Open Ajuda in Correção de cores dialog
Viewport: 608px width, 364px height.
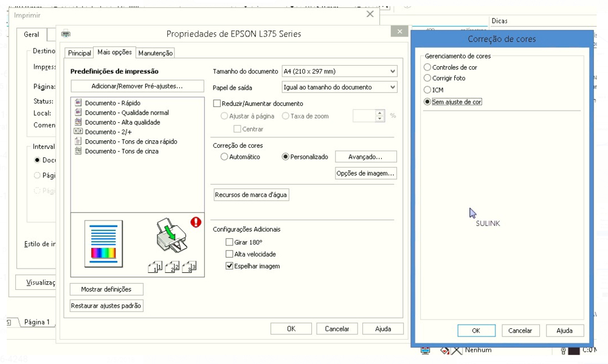pos(565,331)
